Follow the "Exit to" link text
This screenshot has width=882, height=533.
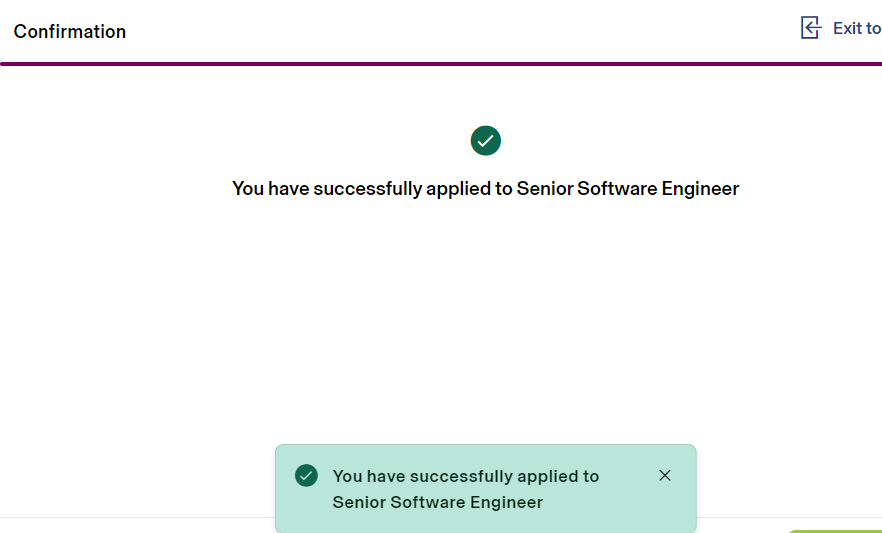[x=856, y=28]
